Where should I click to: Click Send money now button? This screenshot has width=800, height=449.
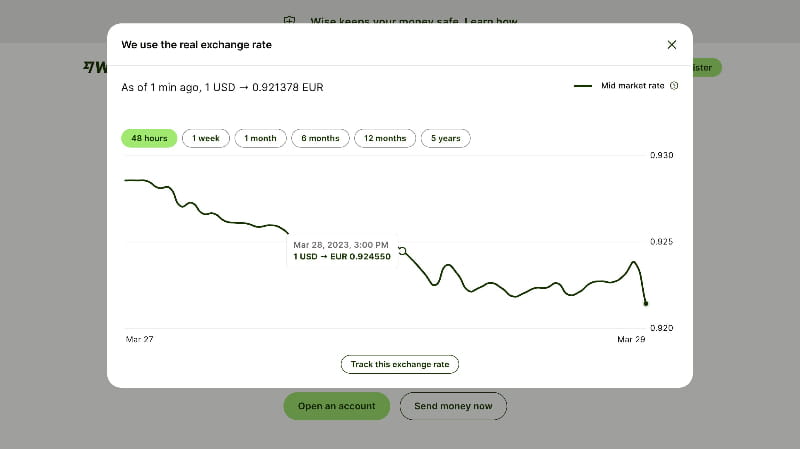[x=453, y=406]
